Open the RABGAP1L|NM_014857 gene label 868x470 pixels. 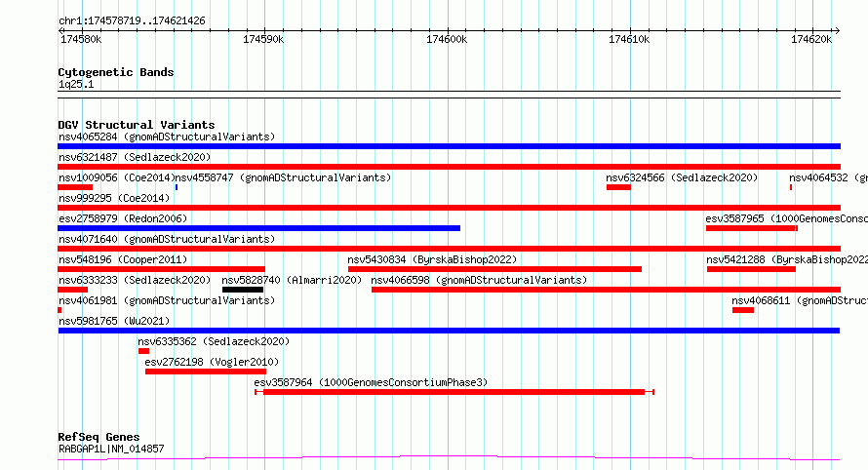111,449
